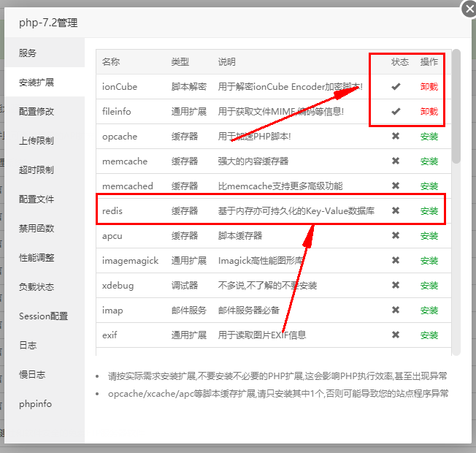Image resolution: width=476 pixels, height=453 pixels.
Task: Install the imagemagick extension
Action: click(x=429, y=261)
